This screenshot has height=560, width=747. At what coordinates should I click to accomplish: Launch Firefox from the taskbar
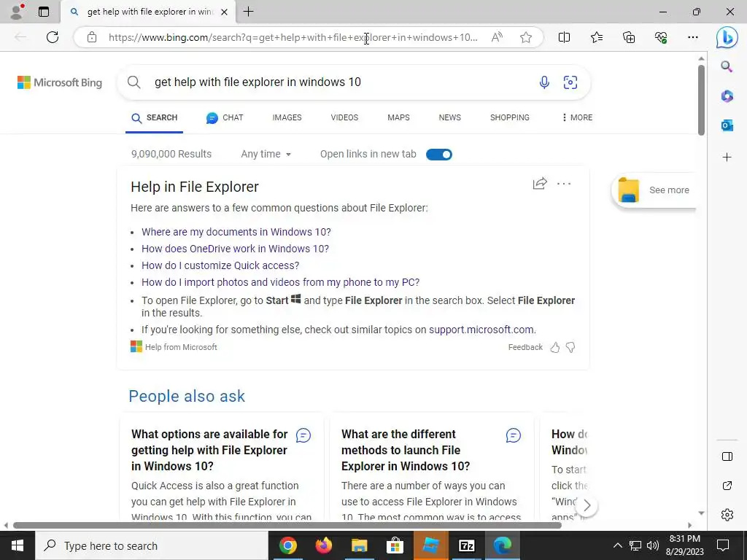(323, 545)
